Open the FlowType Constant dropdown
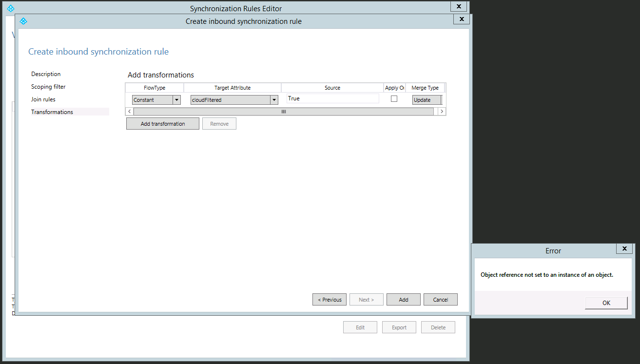Image resolution: width=640 pixels, height=364 pixels. 176,100
